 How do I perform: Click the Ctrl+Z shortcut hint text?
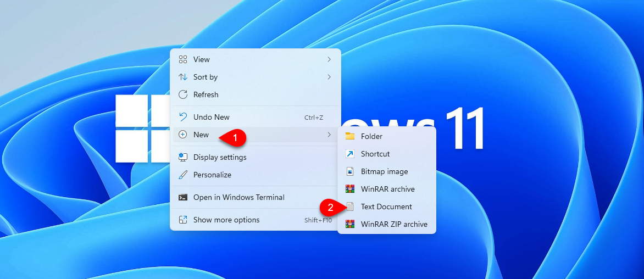click(x=314, y=118)
